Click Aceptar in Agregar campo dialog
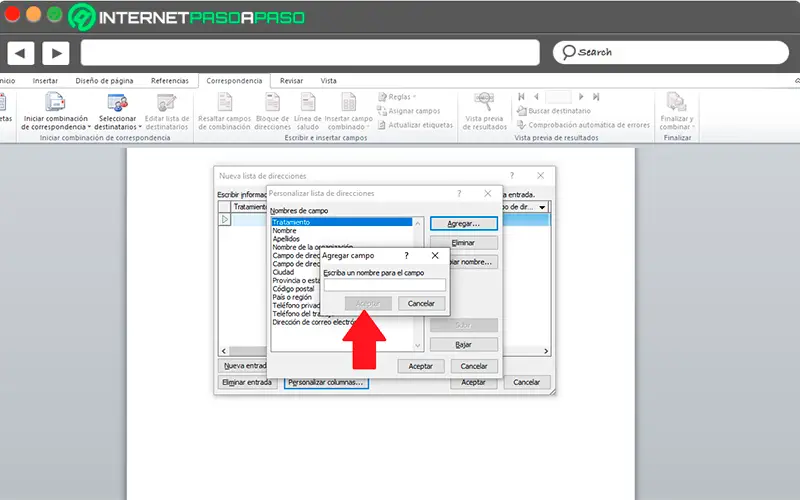Viewport: 800px width, 500px height. point(368,304)
